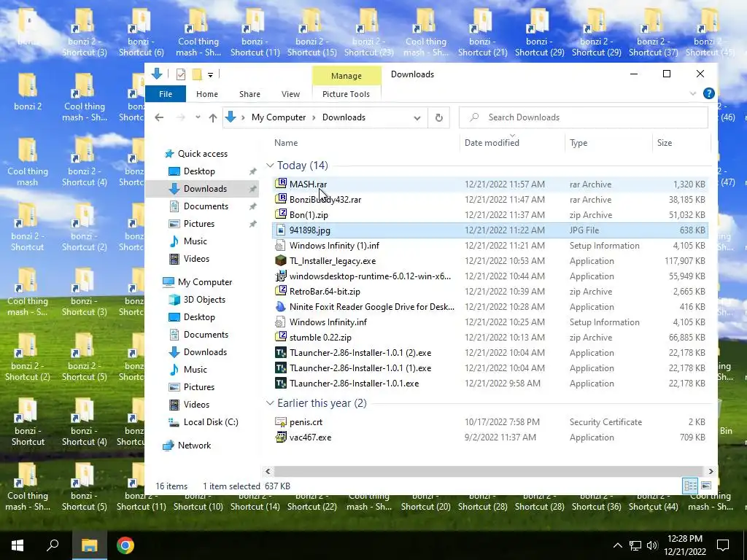Click the Search Downloads field
Viewport: 747px width, 560px height.
pyautogui.click(x=583, y=117)
